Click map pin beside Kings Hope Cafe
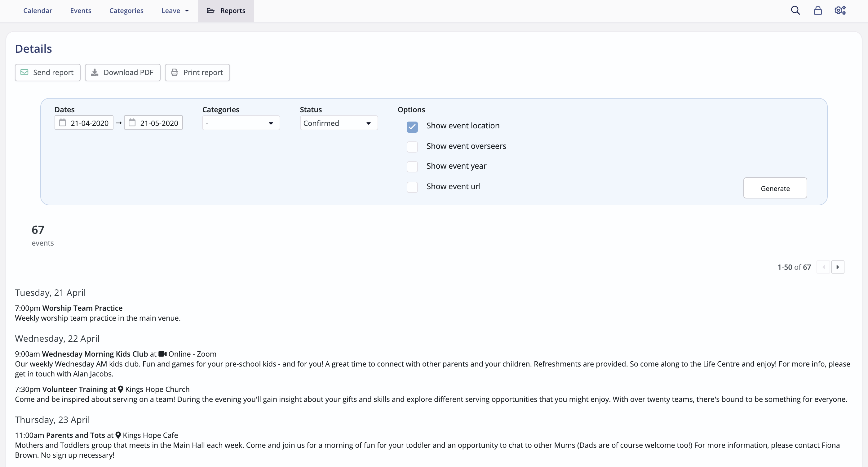The height and width of the screenshot is (467, 868). coord(118,435)
